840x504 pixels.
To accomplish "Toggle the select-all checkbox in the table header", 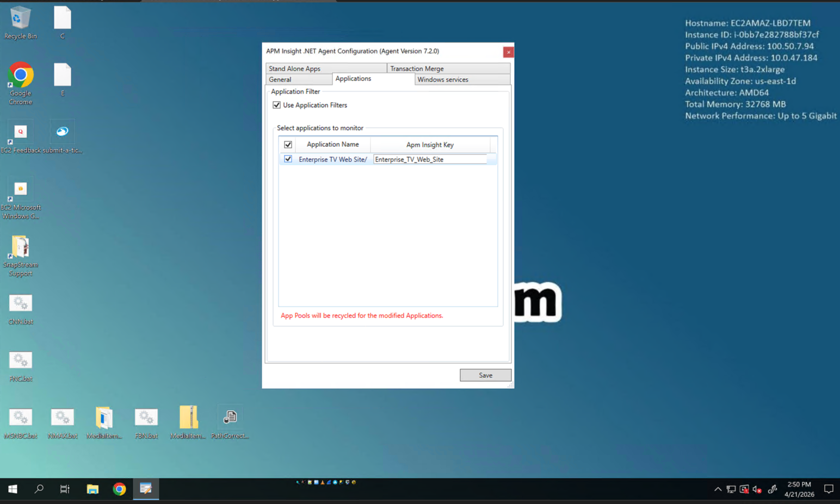I will pyautogui.click(x=288, y=145).
